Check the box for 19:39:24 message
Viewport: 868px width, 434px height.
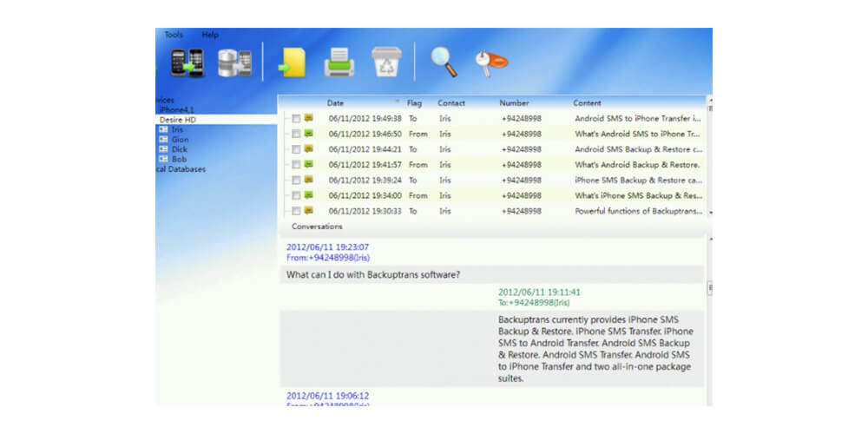point(296,181)
